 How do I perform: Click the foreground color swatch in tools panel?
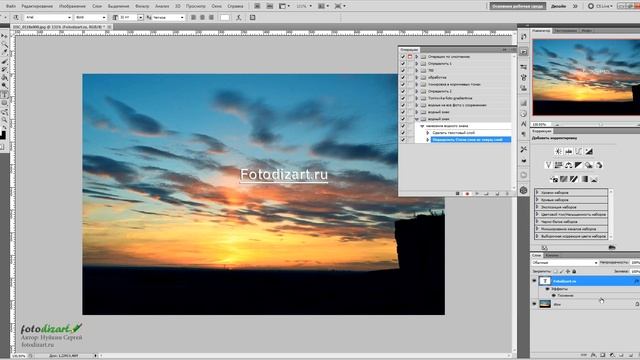pos(2,134)
